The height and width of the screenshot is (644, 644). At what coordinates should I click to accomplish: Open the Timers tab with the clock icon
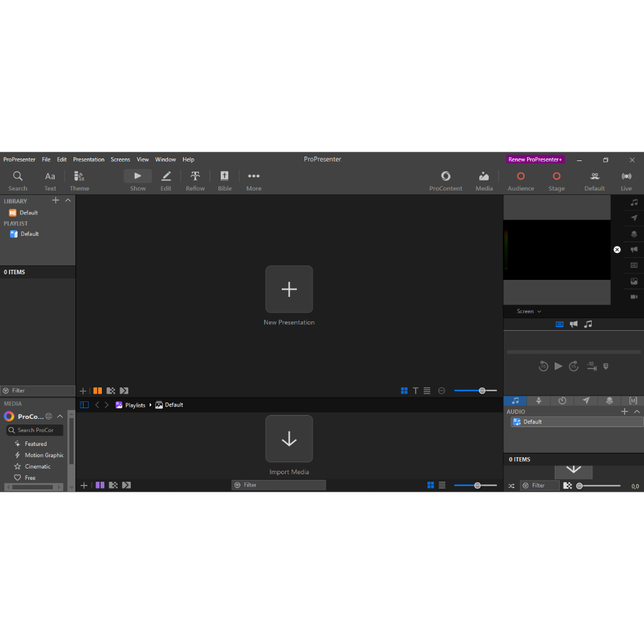pos(562,401)
